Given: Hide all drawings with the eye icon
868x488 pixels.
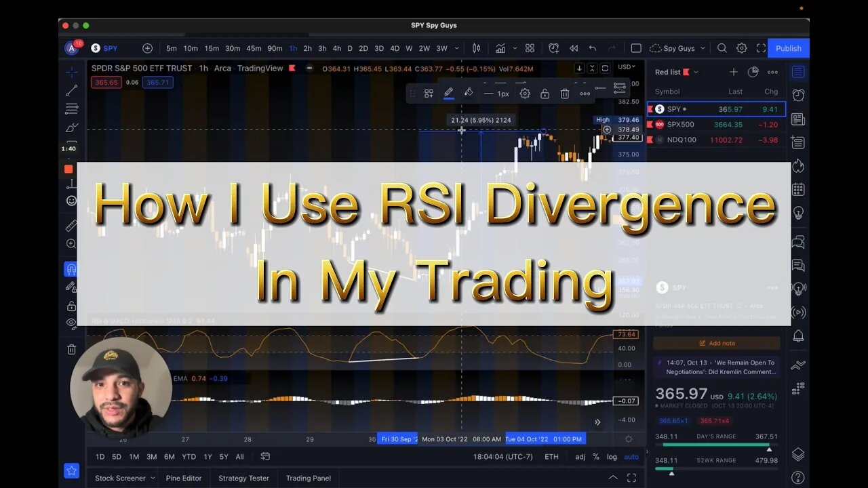Looking at the screenshot, I should point(71,324).
